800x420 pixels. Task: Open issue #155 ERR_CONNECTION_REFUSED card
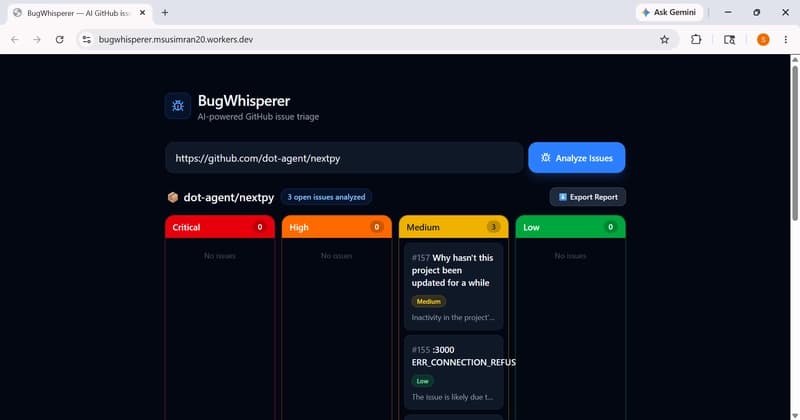point(454,372)
